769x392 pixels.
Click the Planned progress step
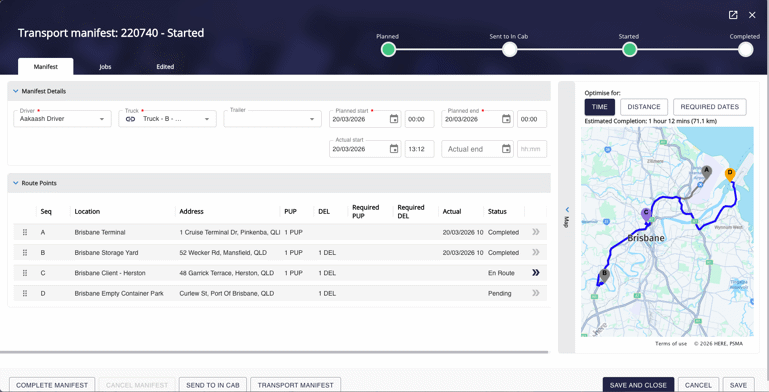[388, 50]
